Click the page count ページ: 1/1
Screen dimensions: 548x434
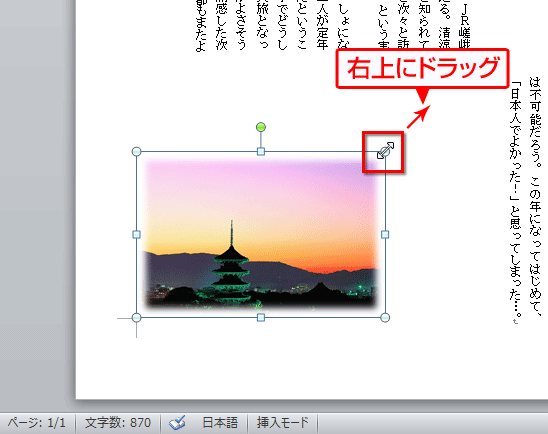point(37,423)
